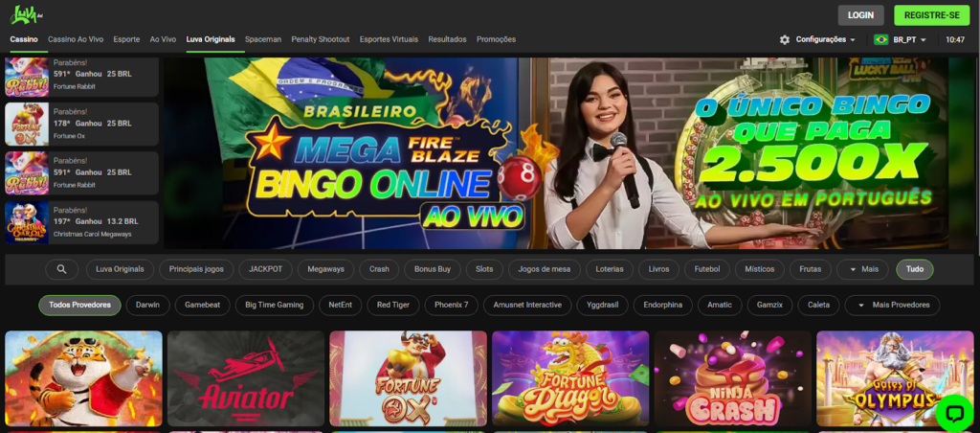The width and height of the screenshot is (980, 433).
Task: Open Penalty Shootout tab
Action: 320,39
